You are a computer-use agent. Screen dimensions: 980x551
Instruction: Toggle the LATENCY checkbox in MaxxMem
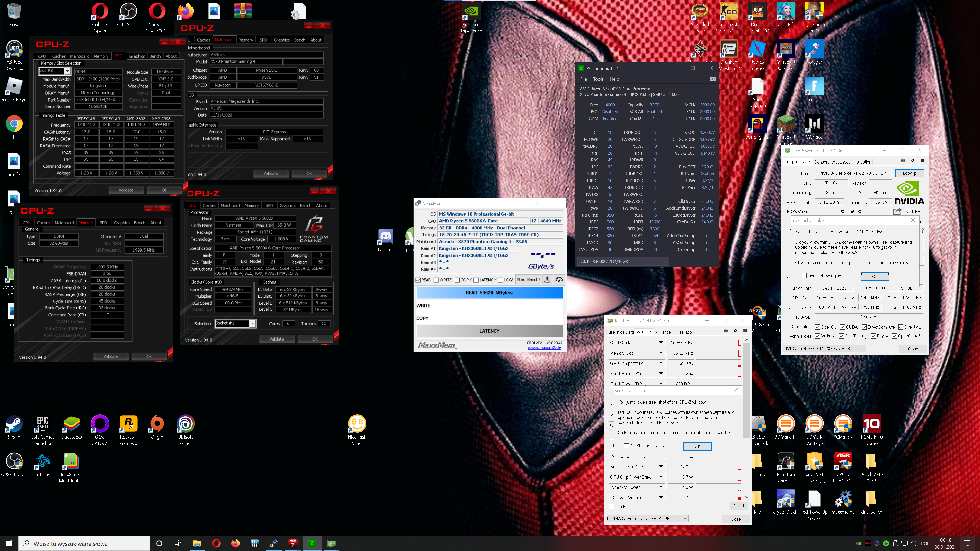pyautogui.click(x=476, y=280)
